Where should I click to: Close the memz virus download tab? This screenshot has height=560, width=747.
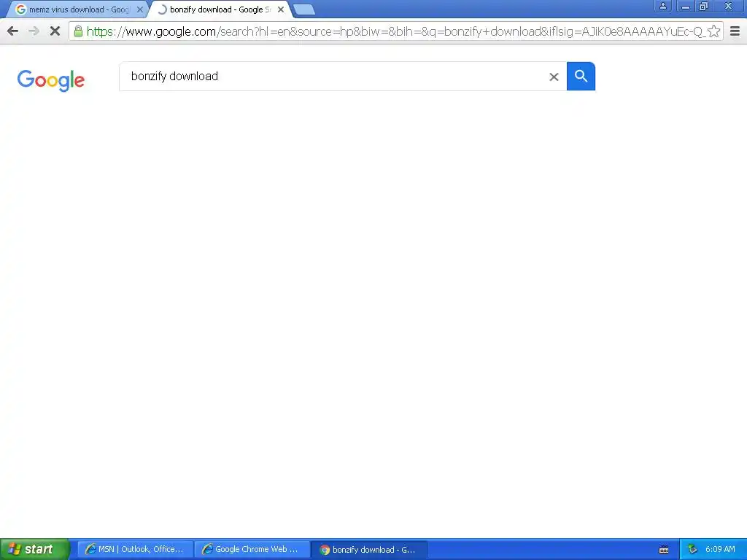(x=140, y=9)
